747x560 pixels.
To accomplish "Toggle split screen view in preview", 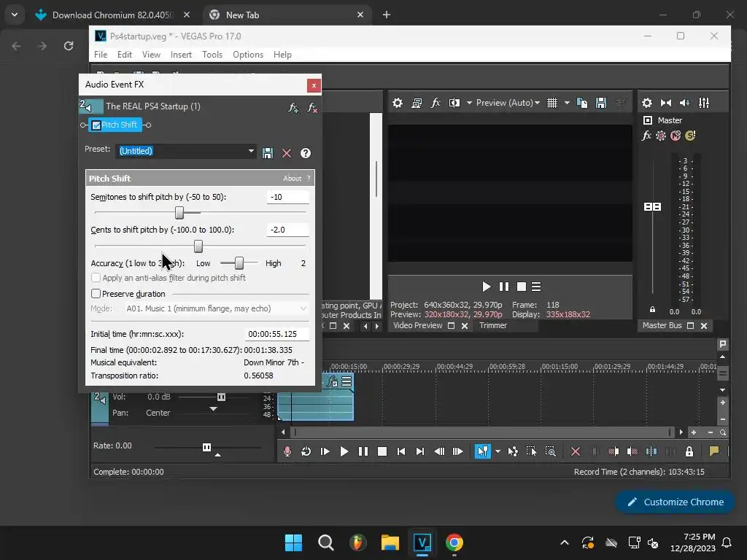I will click(454, 103).
